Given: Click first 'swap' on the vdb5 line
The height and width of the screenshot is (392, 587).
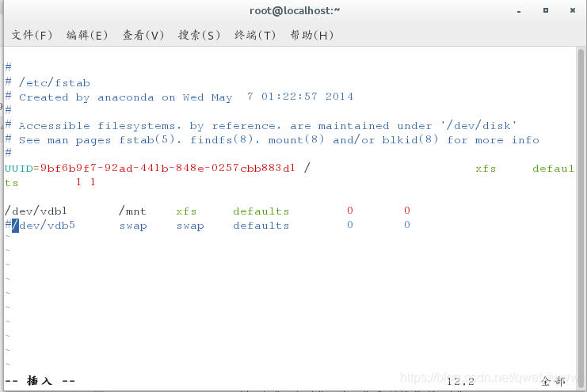Looking at the screenshot, I should [133, 226].
